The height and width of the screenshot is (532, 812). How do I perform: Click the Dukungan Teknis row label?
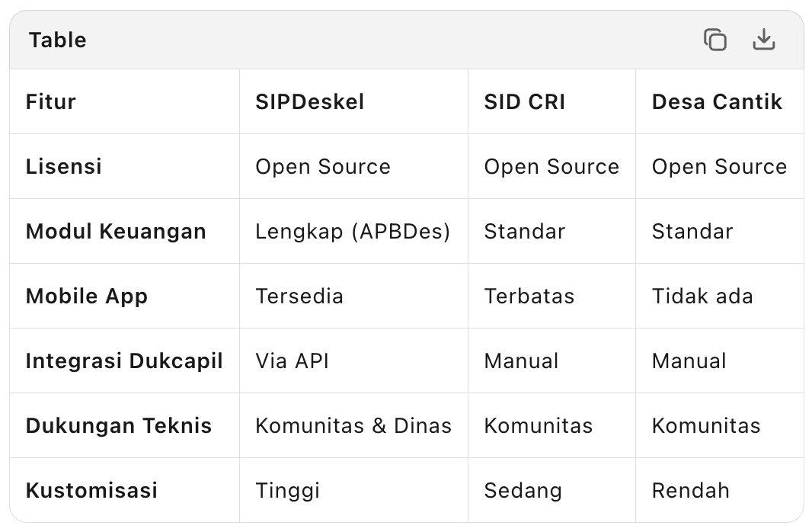[x=119, y=425]
